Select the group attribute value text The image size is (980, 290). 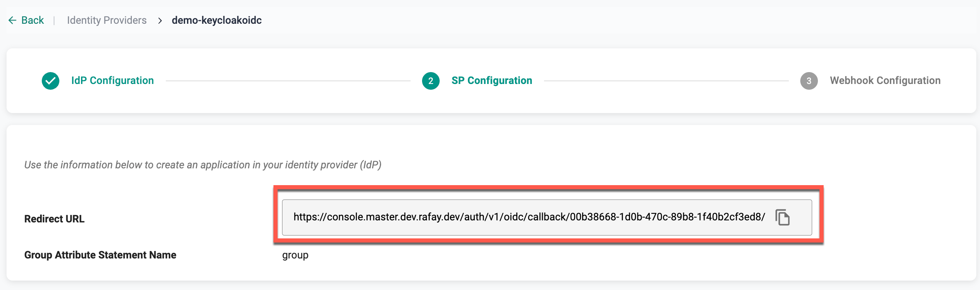pos(295,255)
